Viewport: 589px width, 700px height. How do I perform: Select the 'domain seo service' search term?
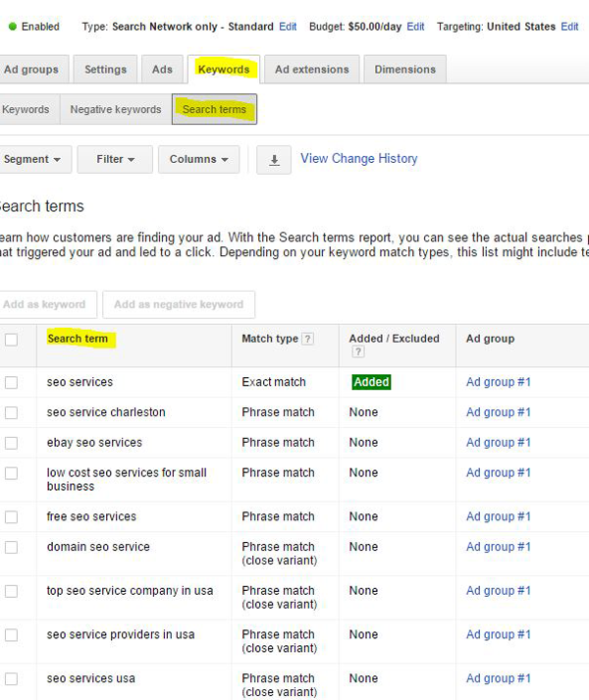[x=98, y=547]
